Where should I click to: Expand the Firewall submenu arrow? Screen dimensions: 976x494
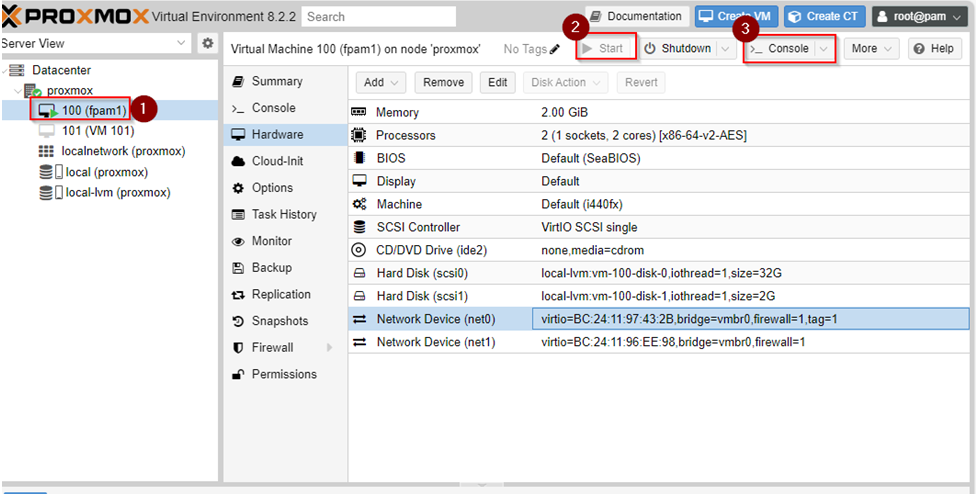329,348
